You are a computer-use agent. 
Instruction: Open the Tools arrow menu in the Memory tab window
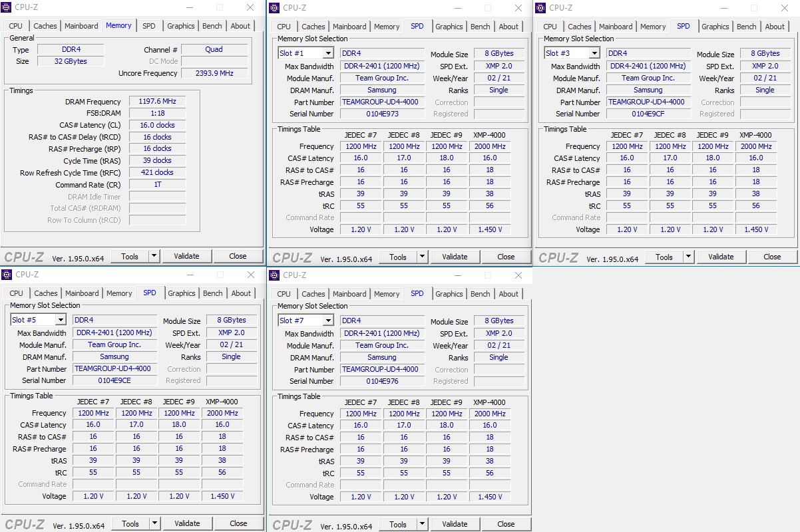tap(154, 256)
